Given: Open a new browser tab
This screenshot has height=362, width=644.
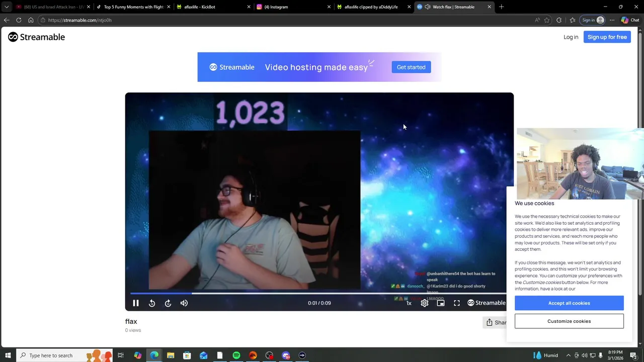Looking at the screenshot, I should click(501, 7).
